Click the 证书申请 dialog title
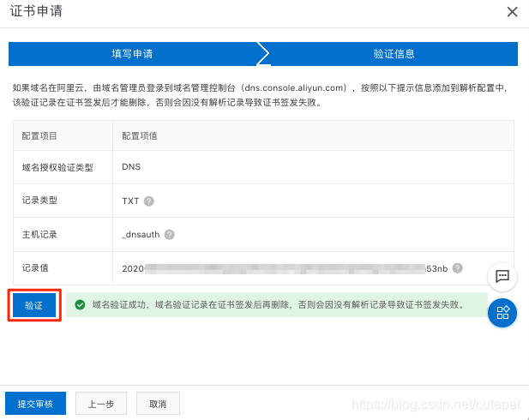529x420 pixels. click(36, 11)
